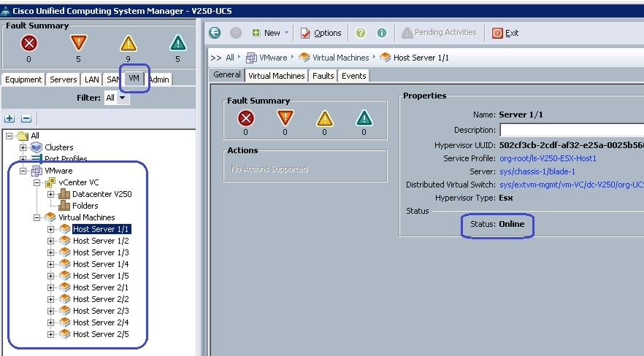
Task: Click minor fault icon in General tab summary
Action: pos(324,118)
